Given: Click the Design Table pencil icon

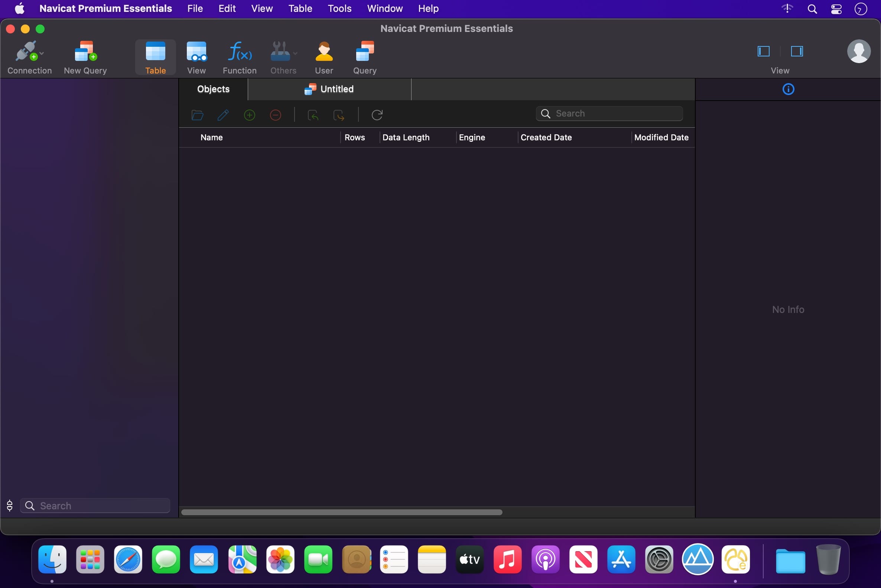Looking at the screenshot, I should coord(223,115).
